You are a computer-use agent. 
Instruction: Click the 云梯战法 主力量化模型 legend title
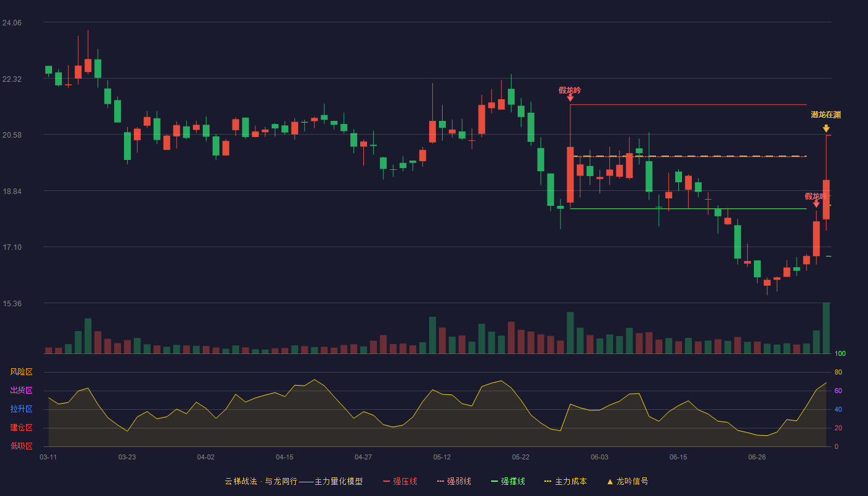[293, 481]
